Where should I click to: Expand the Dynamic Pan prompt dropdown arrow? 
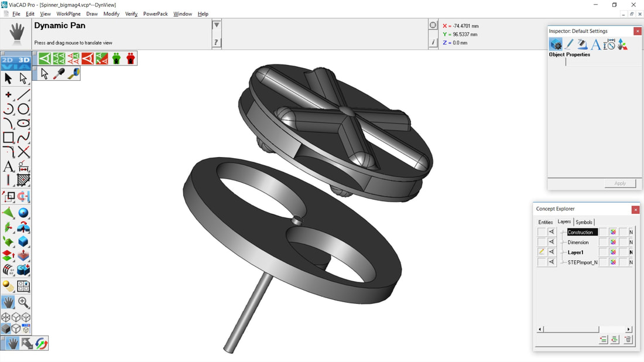pos(217,25)
